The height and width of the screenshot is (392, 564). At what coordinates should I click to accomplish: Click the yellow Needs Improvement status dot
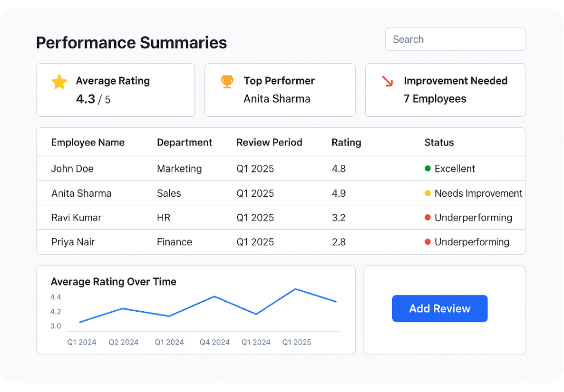[x=428, y=193]
